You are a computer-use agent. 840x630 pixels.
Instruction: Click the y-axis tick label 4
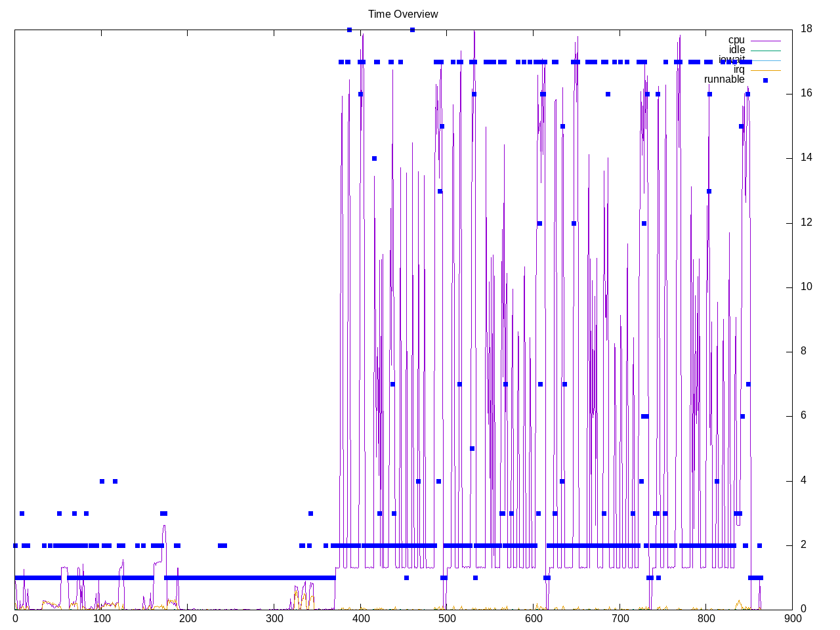(x=803, y=480)
